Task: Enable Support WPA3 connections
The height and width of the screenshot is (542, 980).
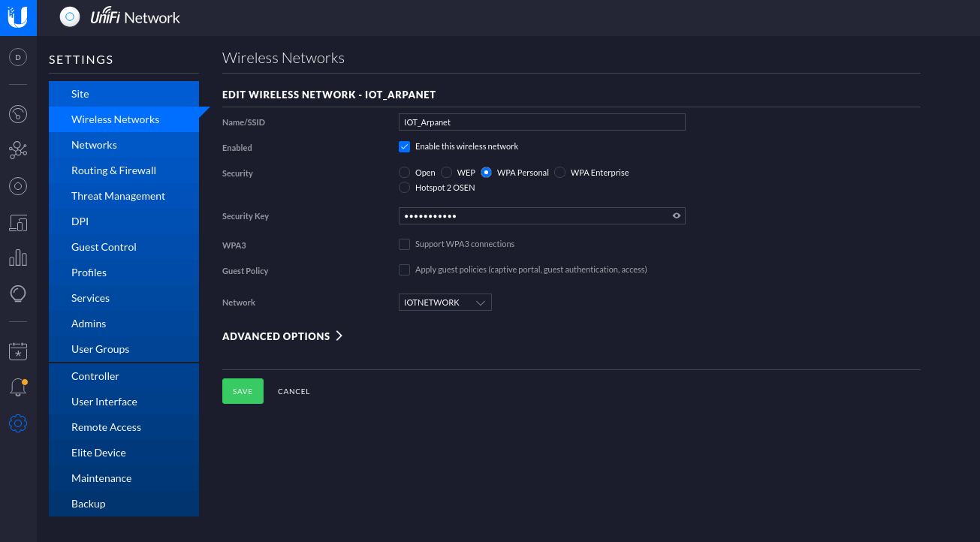Action: coord(404,243)
